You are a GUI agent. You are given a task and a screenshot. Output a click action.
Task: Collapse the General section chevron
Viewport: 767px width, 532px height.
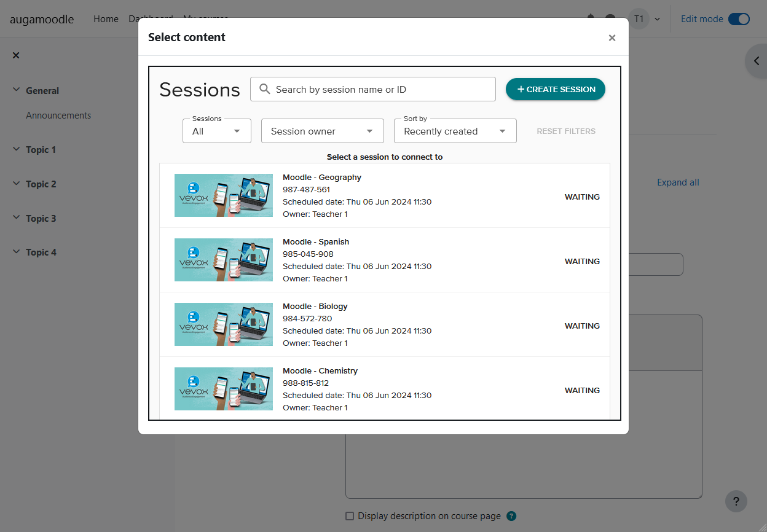(x=16, y=90)
